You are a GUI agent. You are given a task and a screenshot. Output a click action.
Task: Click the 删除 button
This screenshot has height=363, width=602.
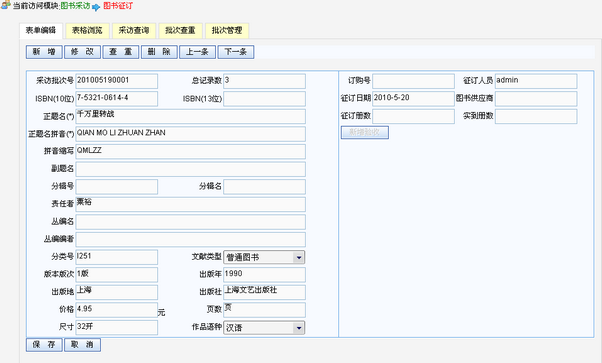159,52
